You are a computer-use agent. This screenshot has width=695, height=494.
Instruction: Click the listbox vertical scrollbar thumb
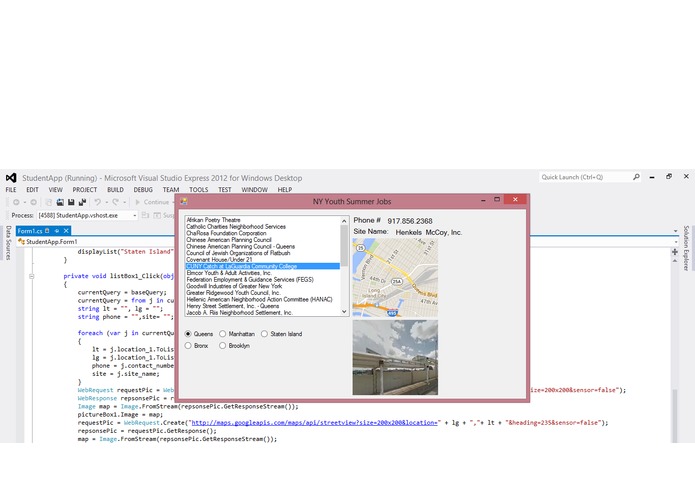[x=344, y=245]
